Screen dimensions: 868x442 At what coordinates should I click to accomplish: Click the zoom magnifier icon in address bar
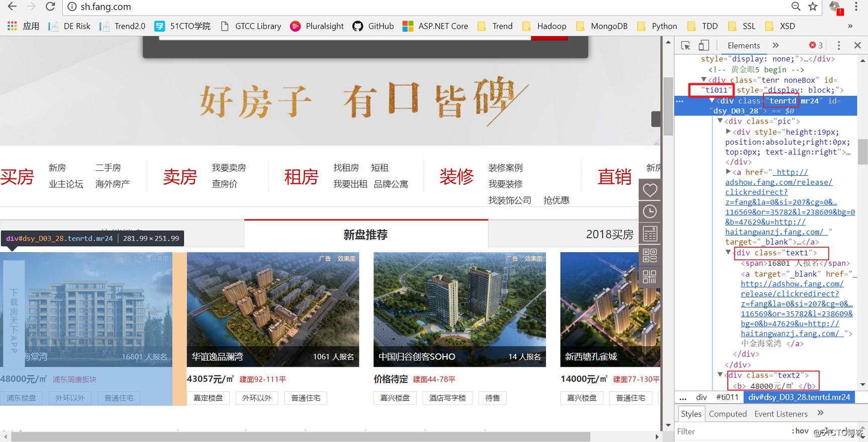click(796, 7)
